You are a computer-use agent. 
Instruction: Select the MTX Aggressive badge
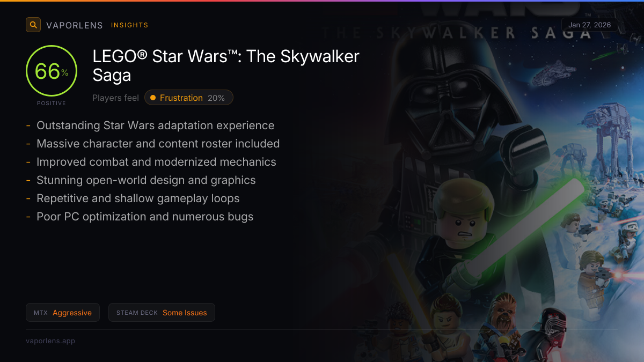pyautogui.click(x=63, y=313)
